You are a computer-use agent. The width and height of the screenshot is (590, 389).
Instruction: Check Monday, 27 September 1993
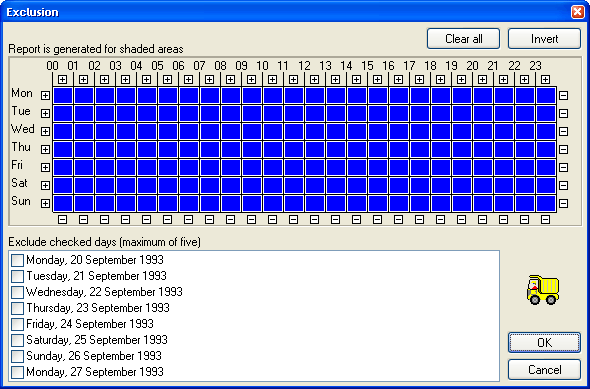click(17, 372)
